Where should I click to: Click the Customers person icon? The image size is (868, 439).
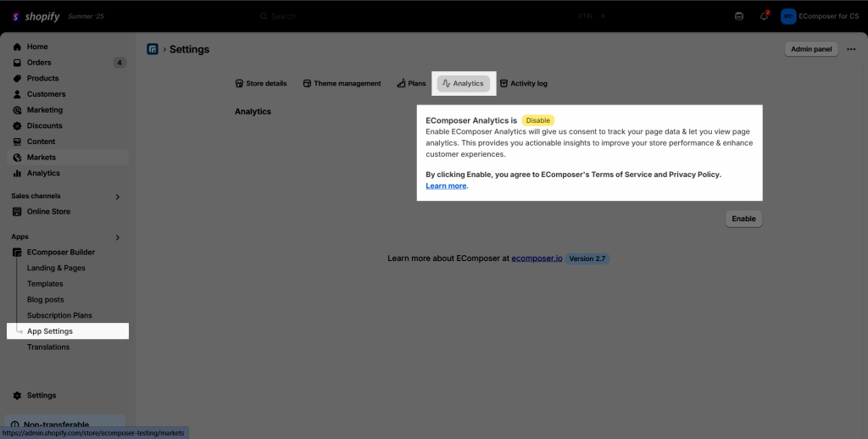click(x=17, y=94)
